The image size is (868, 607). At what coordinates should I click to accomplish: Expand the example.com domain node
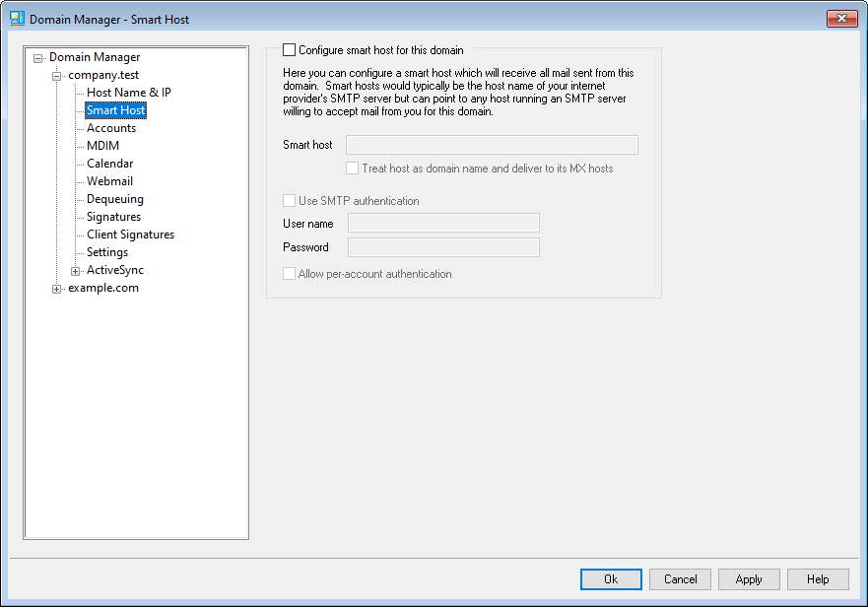coord(57,289)
